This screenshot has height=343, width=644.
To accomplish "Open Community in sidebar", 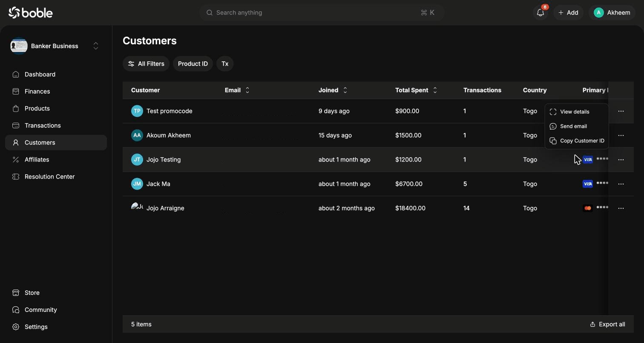I will pos(56,310).
